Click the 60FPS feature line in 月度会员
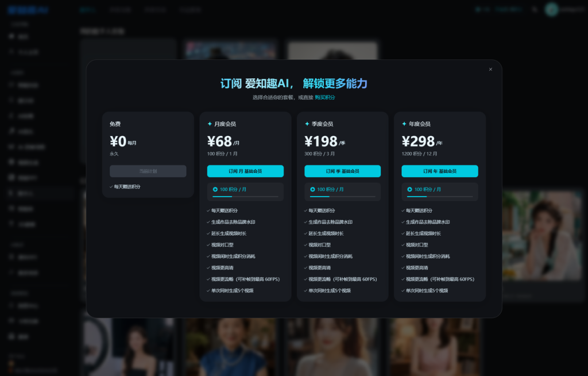 246,279
